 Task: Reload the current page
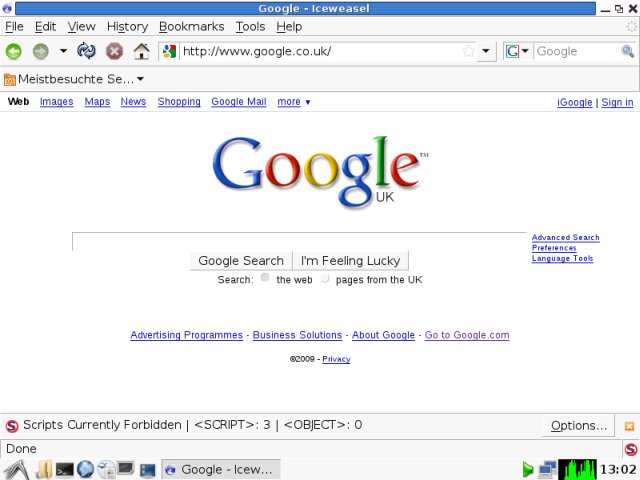[x=87, y=51]
